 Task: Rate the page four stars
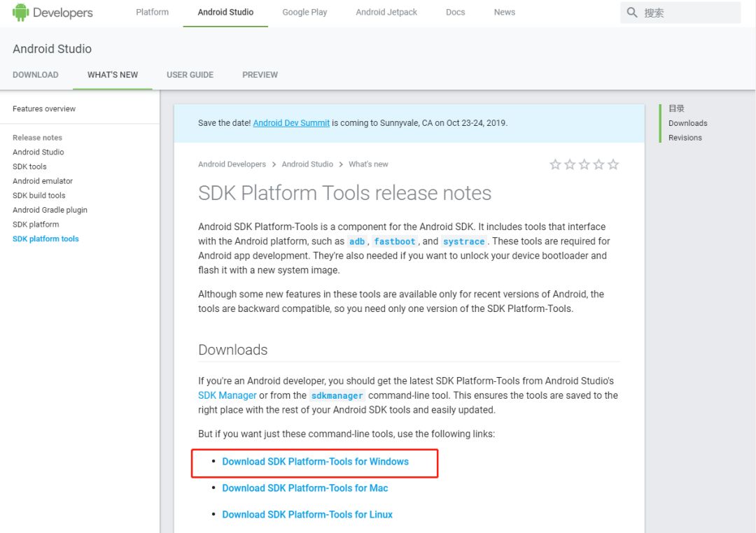(x=598, y=164)
